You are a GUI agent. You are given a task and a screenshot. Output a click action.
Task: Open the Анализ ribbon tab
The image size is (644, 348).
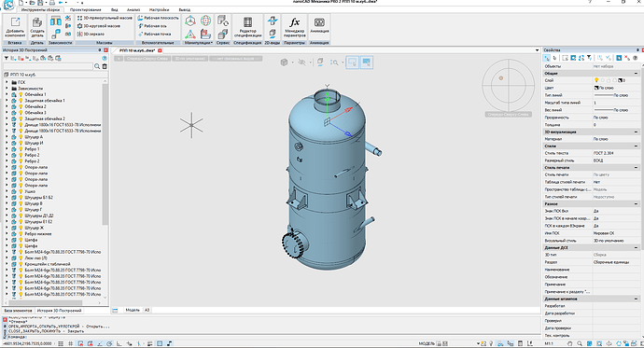pyautogui.click(x=133, y=10)
